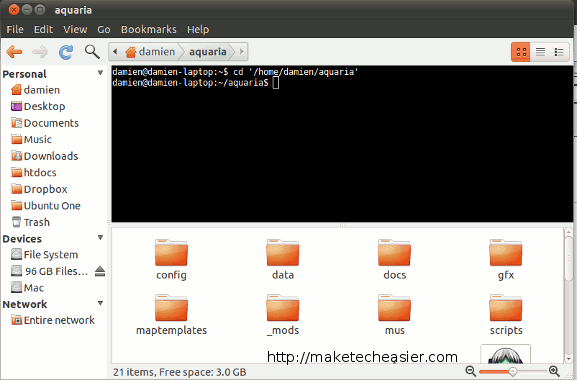Switch to icon view
Viewport: 577px width, 380px height.
521,52
